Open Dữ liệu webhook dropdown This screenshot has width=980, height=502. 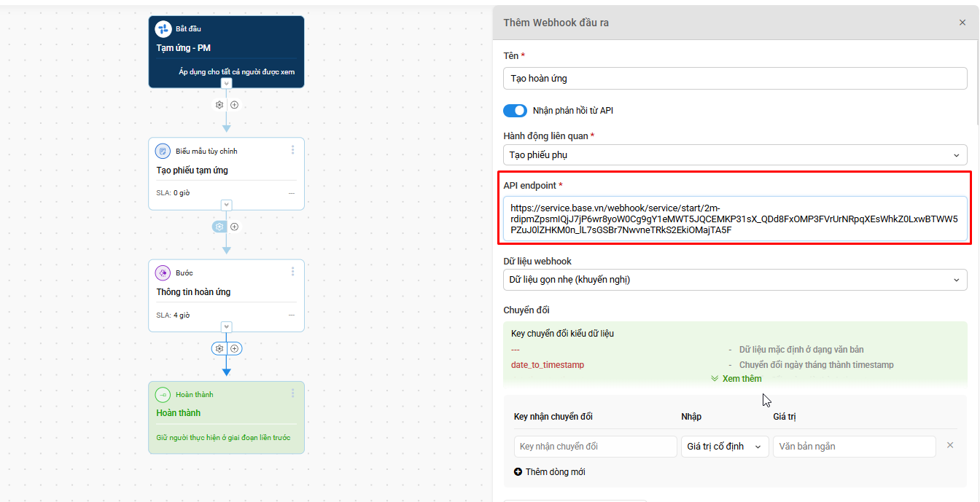tap(735, 280)
